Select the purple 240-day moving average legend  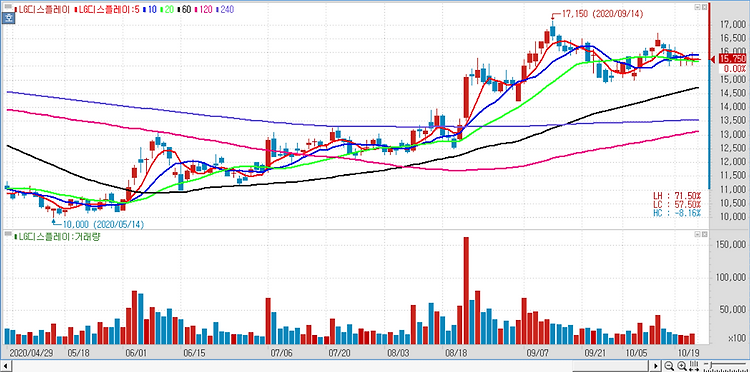pyautogui.click(x=226, y=9)
